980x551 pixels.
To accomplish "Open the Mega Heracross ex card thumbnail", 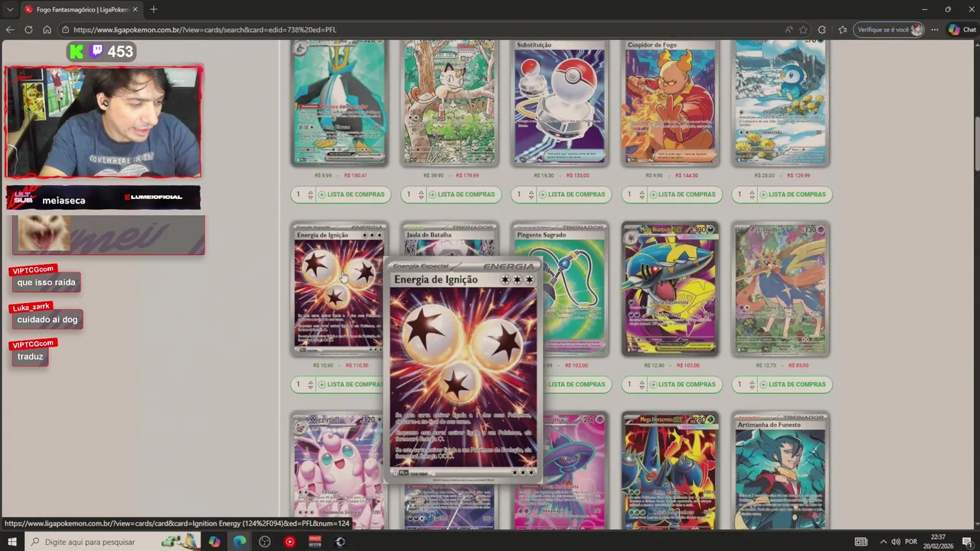I will (670, 471).
